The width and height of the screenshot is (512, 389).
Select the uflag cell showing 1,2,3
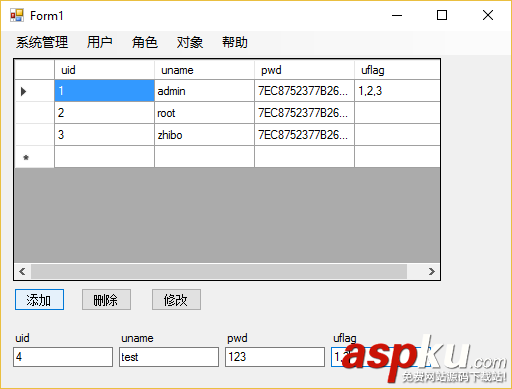(x=397, y=91)
